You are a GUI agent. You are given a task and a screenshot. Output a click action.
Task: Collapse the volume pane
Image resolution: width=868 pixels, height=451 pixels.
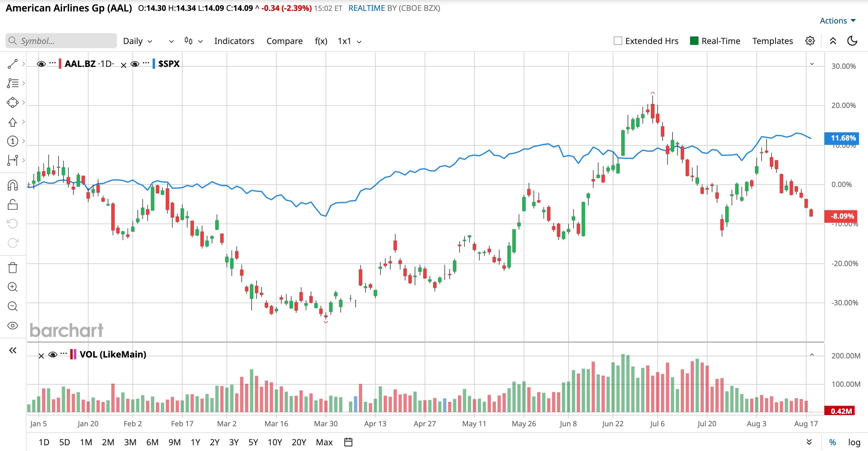(x=812, y=355)
